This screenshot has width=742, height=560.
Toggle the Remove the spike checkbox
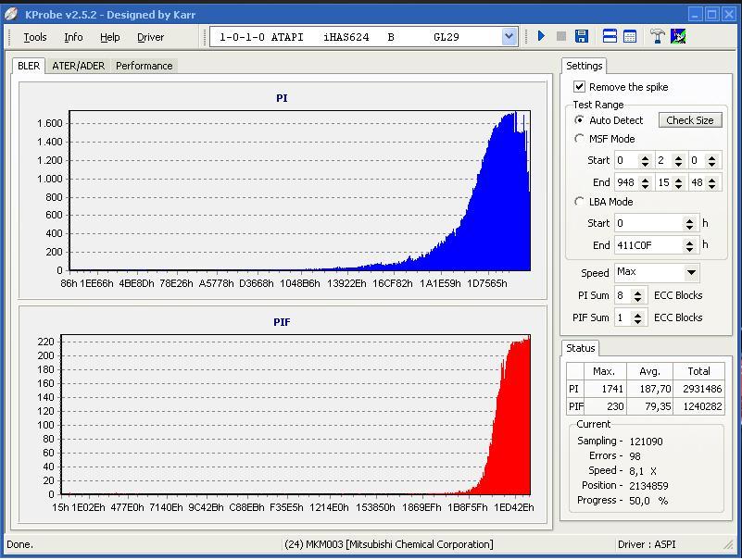click(580, 87)
